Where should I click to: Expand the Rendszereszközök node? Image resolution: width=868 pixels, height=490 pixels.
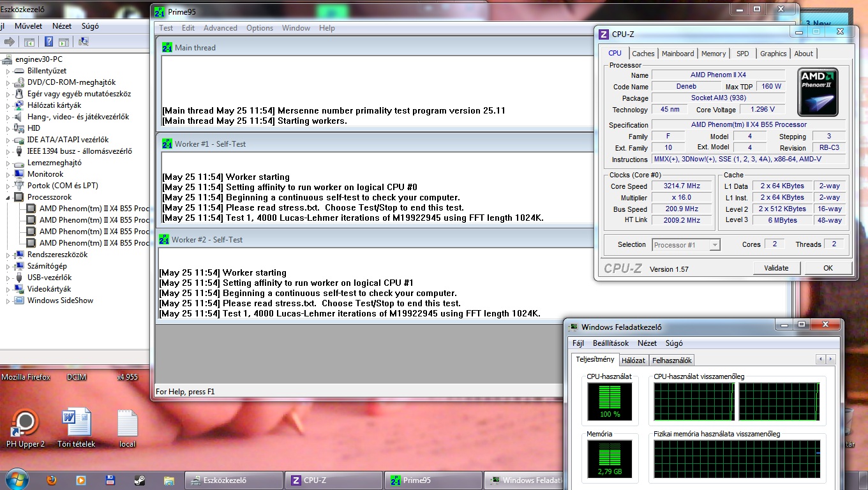pyautogui.click(x=8, y=255)
